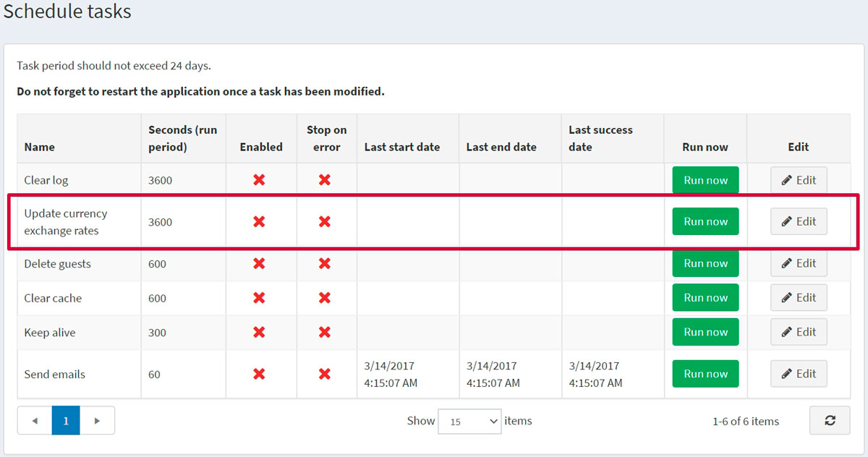This screenshot has width=868, height=457.
Task: Click Enabled X for Update currency exchange rates
Action: pos(259,222)
